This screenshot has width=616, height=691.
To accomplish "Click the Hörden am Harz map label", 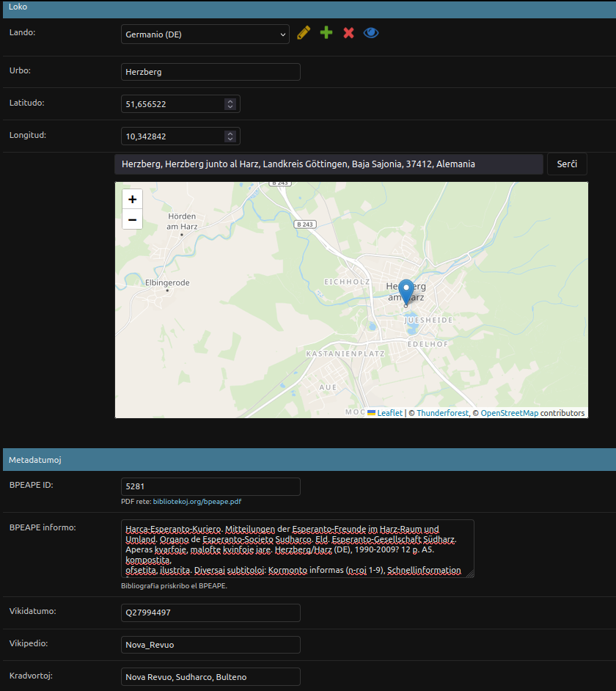I will pyautogui.click(x=182, y=222).
